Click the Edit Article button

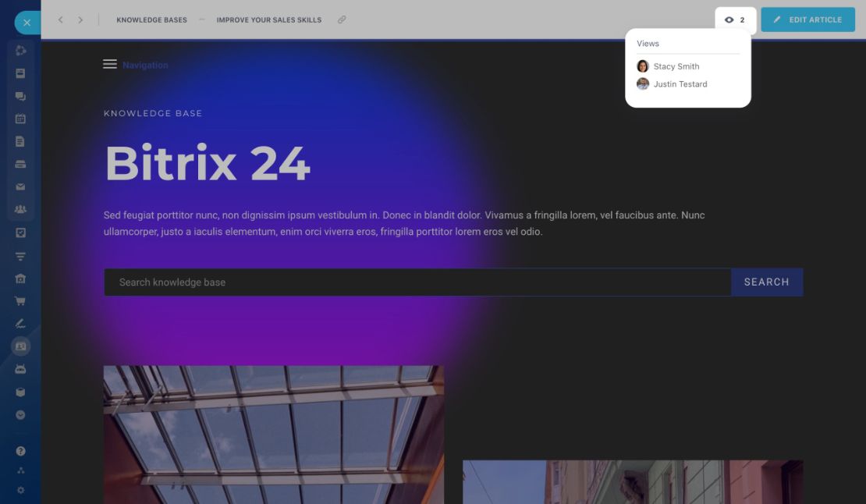pyautogui.click(x=808, y=20)
